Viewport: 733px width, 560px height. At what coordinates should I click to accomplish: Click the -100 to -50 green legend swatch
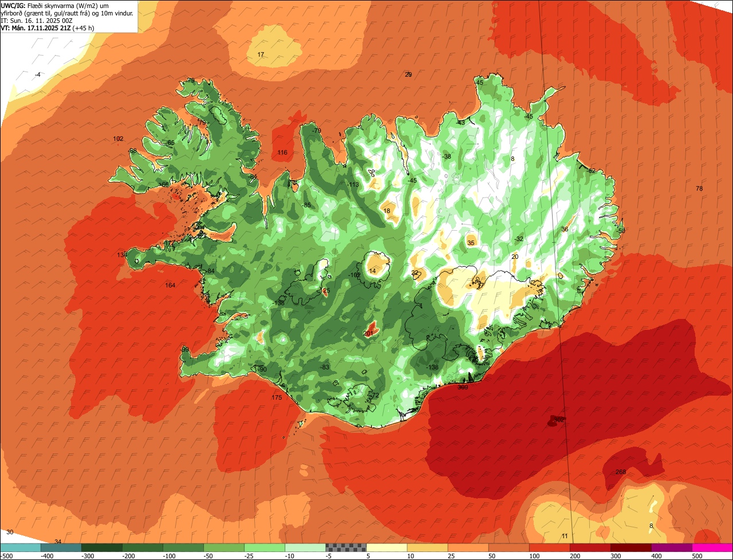click(183, 547)
